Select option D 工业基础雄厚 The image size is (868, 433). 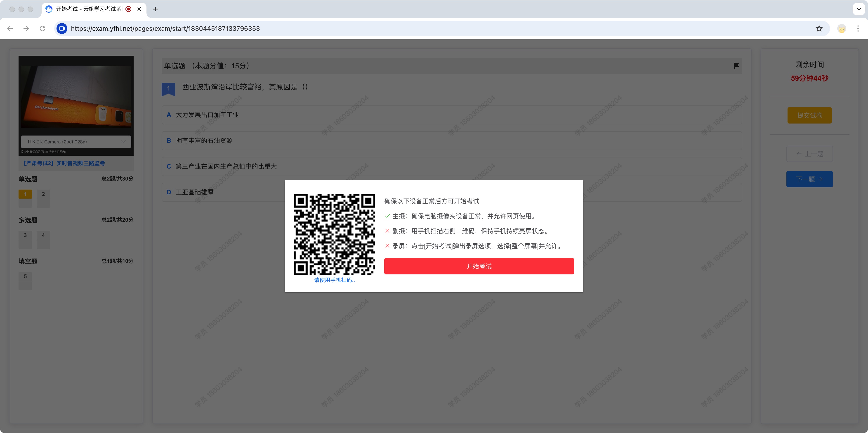coord(223,192)
